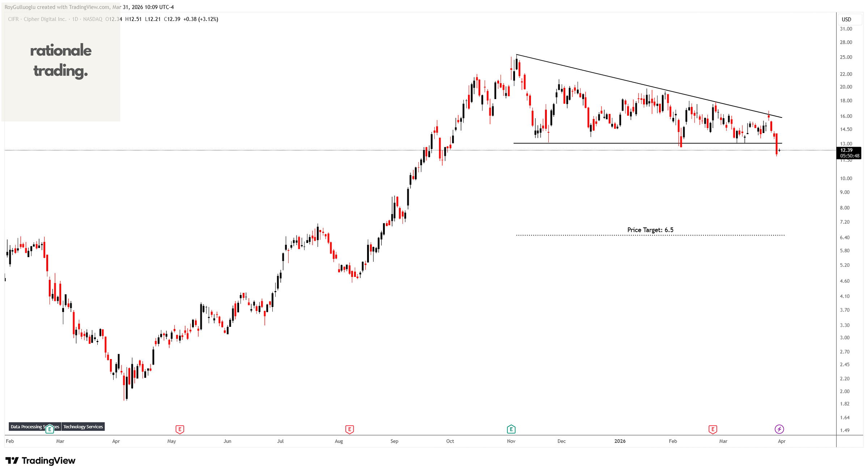Click the Technology Services tag

[83, 427]
